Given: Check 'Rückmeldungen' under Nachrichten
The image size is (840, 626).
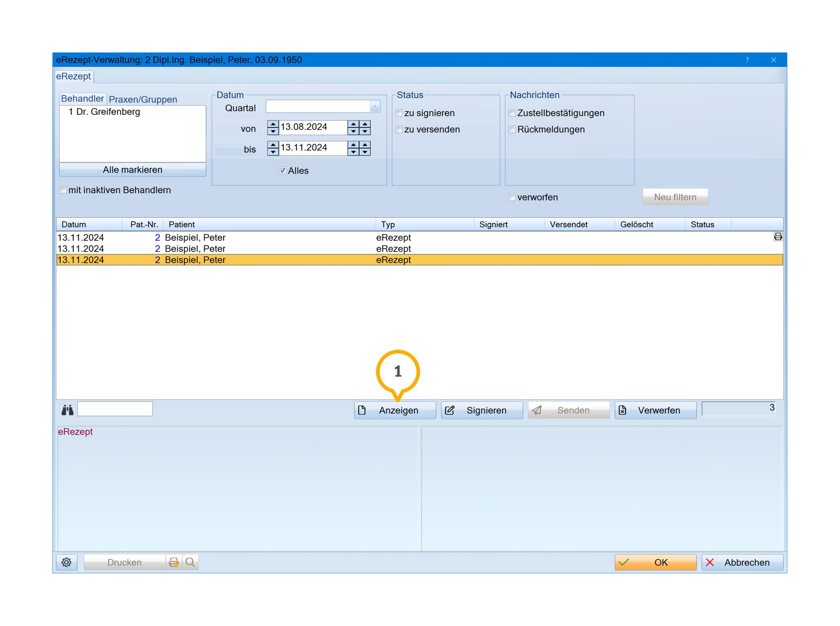Looking at the screenshot, I should pyautogui.click(x=512, y=130).
